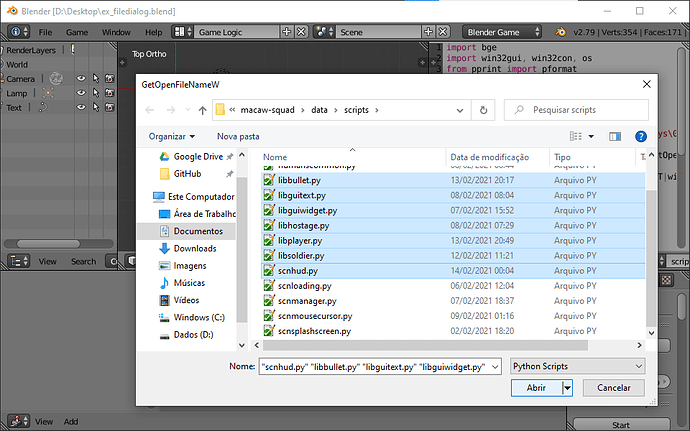This screenshot has width=690, height=431.
Task: Go back in file dialog navigation
Action: click(x=150, y=110)
